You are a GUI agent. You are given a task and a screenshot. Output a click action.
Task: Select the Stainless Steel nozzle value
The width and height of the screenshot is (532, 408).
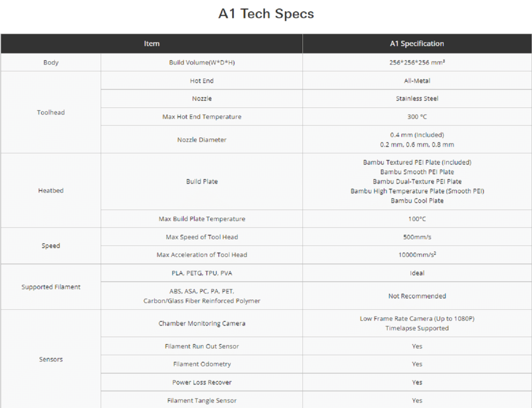[x=417, y=98]
